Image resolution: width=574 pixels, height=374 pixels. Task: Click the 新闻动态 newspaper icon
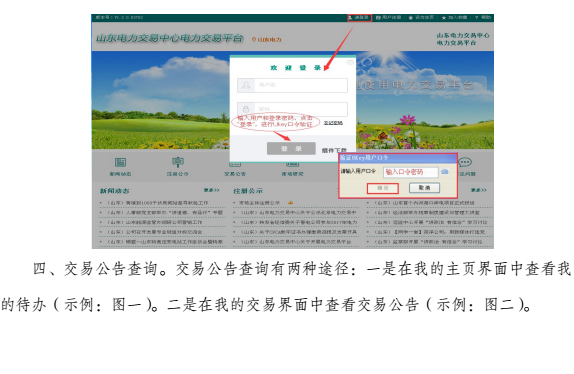[120, 162]
